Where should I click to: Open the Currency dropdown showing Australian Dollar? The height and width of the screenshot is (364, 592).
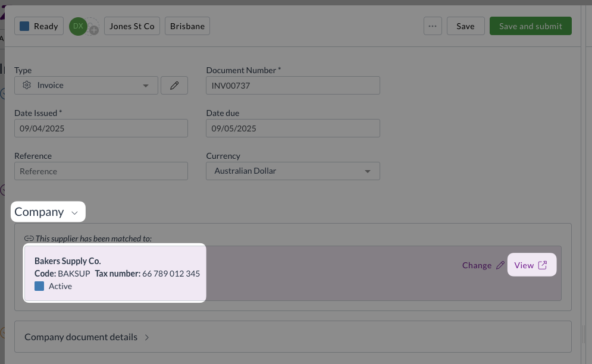293,171
